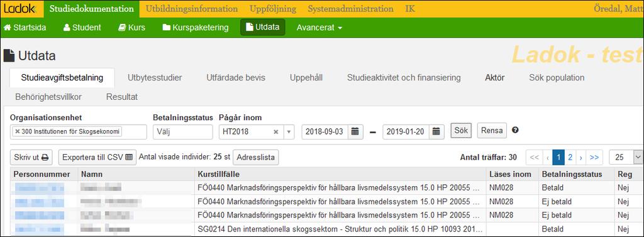Click the Betalningsstatus column header
This screenshot has height=237, width=644.
point(576,174)
